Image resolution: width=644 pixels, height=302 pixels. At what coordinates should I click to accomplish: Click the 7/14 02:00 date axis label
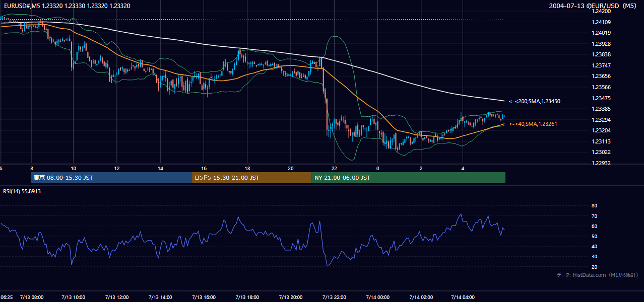[421, 297]
